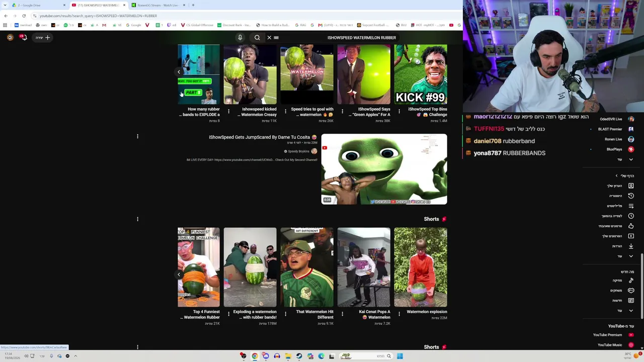The height and width of the screenshot is (362, 644).
Task: Open the on-screen keyboard icon in search box
Action: click(276, 38)
